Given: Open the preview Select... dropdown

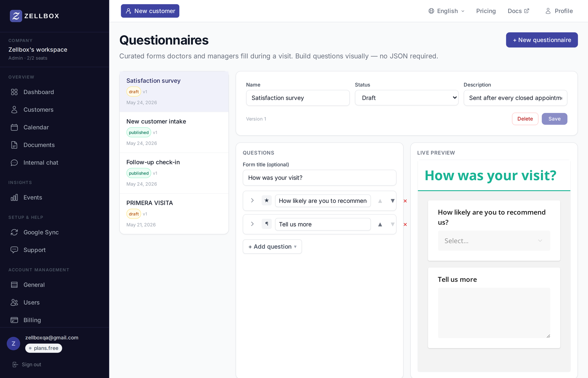Looking at the screenshot, I should [x=494, y=241].
